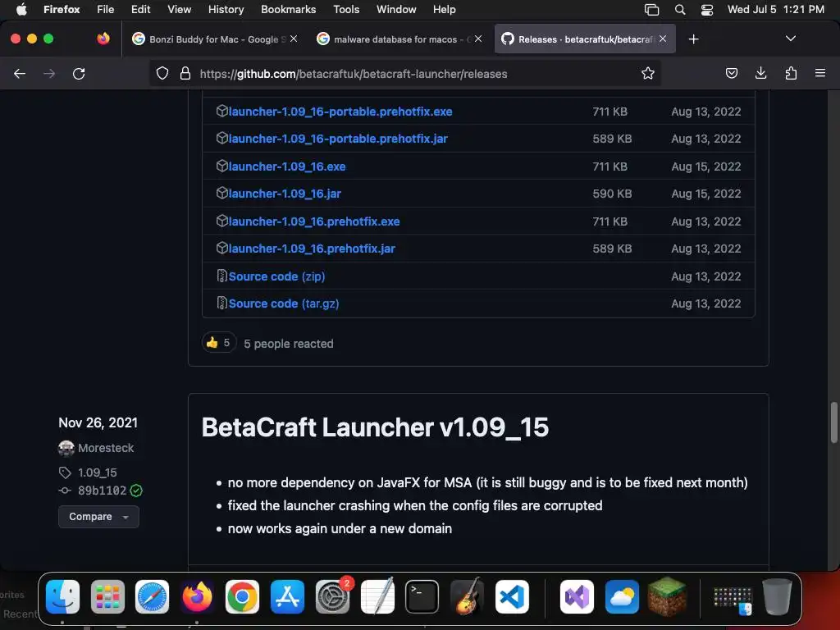View site security padlock info
Viewport: 840px width, 630px height.
(185, 73)
